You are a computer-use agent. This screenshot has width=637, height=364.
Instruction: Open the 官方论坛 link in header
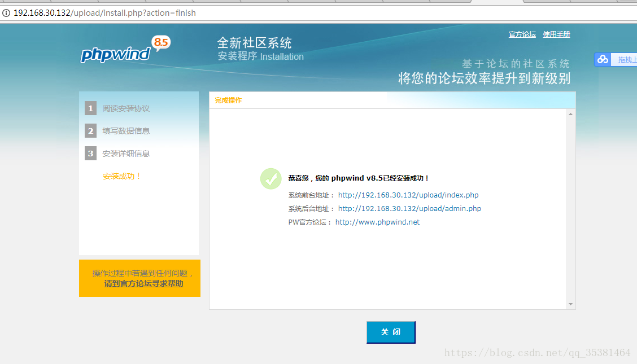coord(522,34)
